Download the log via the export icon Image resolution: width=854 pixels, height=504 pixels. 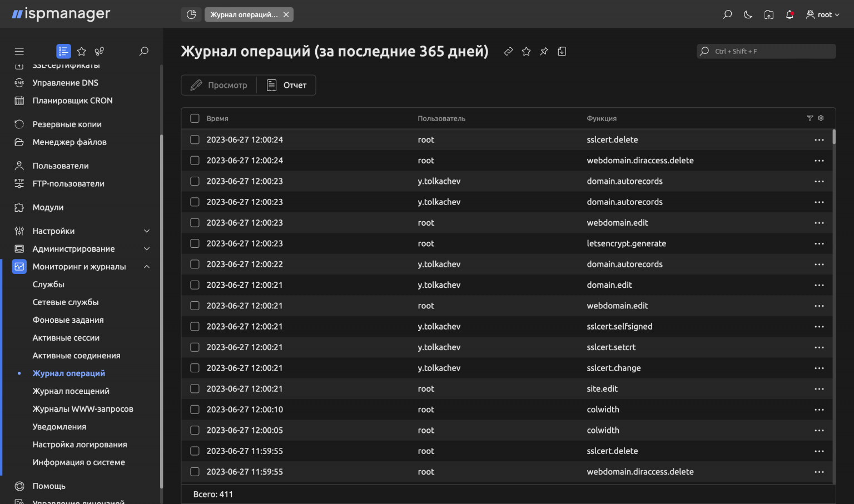(x=562, y=51)
